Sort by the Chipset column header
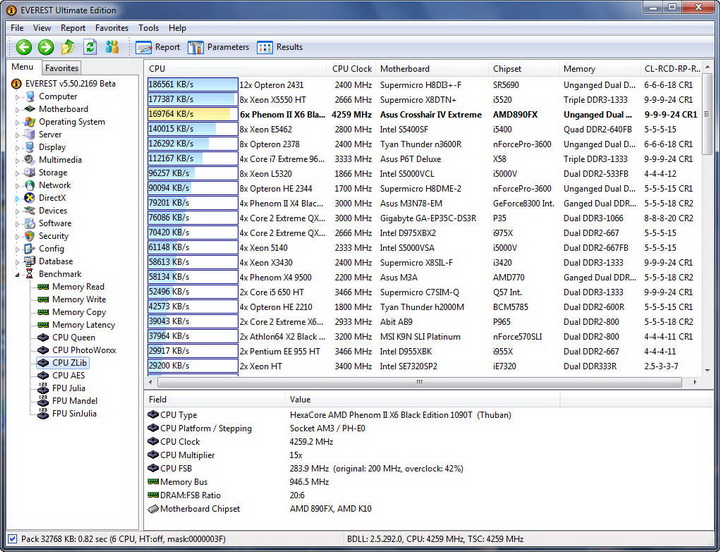The height and width of the screenshot is (552, 720). [x=523, y=68]
